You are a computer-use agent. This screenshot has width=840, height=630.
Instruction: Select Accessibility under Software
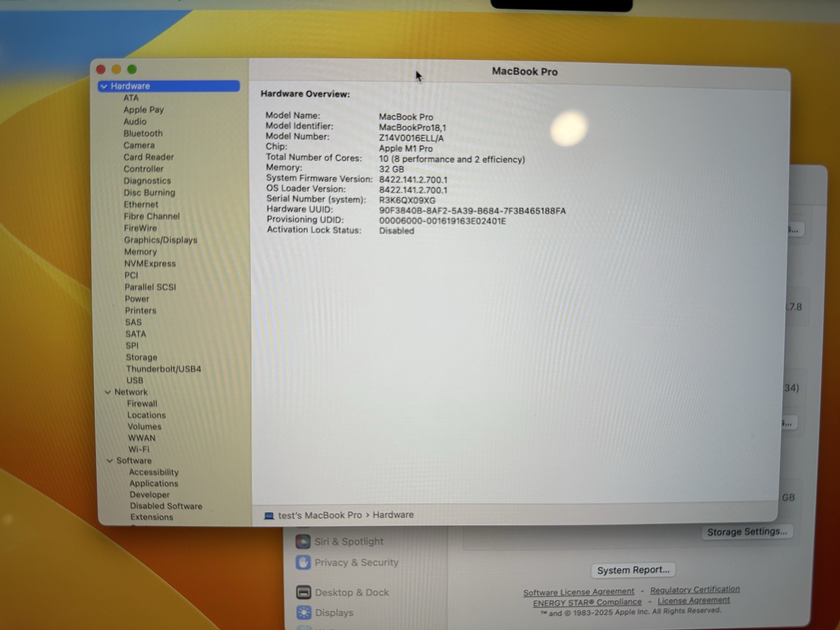pos(154,472)
